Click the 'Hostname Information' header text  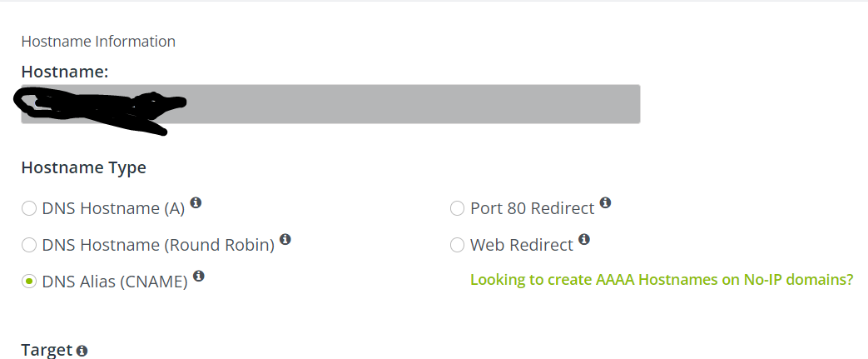tap(98, 42)
